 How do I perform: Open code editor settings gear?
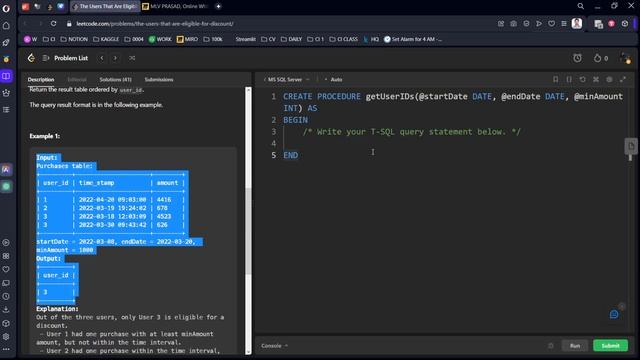[x=609, y=79]
